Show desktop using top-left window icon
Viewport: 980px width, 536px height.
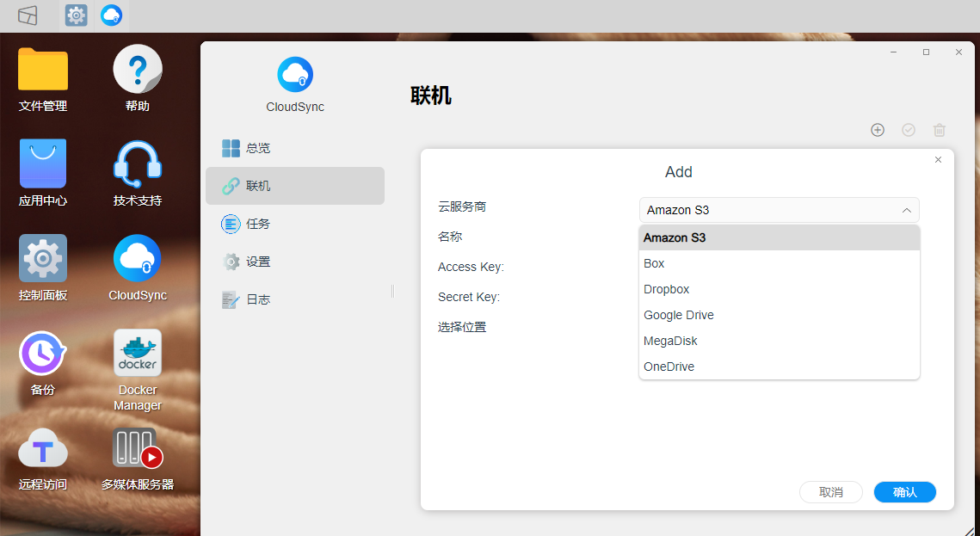click(x=28, y=15)
